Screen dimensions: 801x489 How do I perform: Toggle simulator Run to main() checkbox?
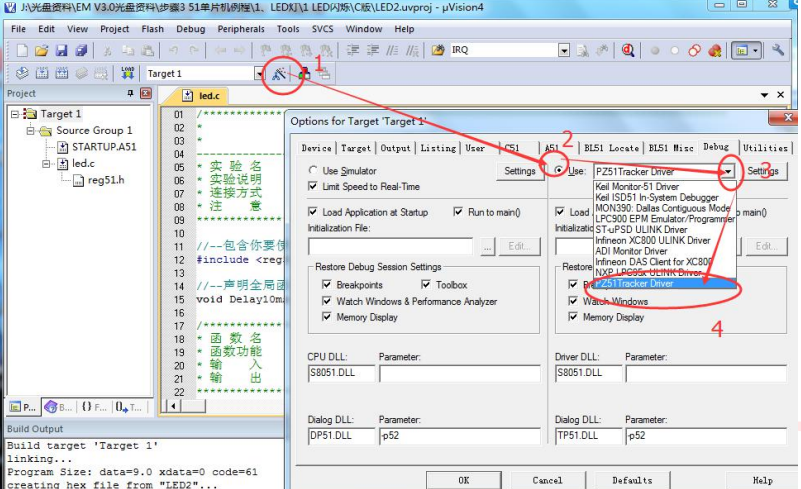pos(458,212)
